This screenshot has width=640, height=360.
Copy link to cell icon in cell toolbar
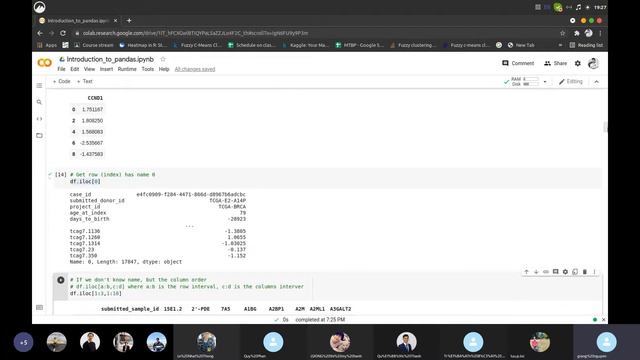point(546,272)
